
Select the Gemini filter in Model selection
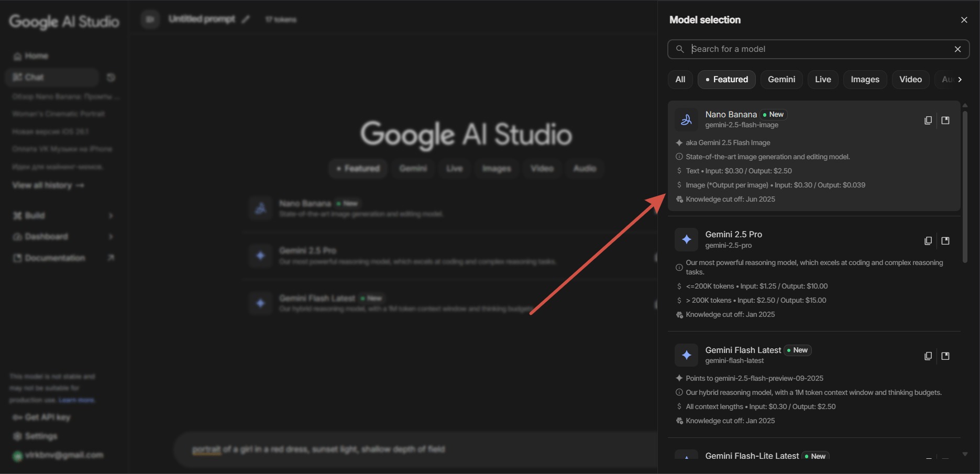click(781, 80)
